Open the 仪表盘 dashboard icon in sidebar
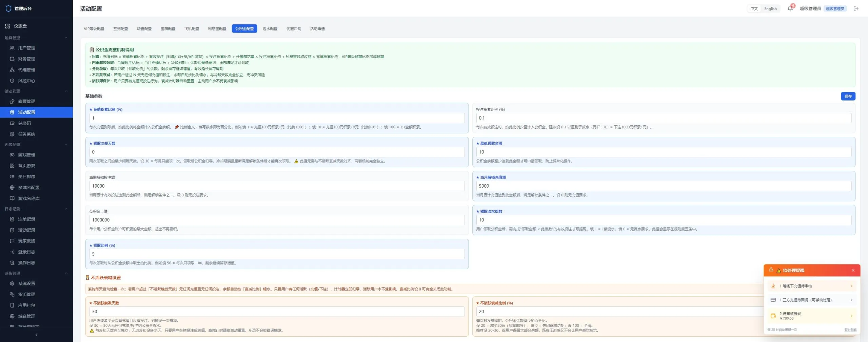This screenshot has height=342, width=868. (x=7, y=26)
